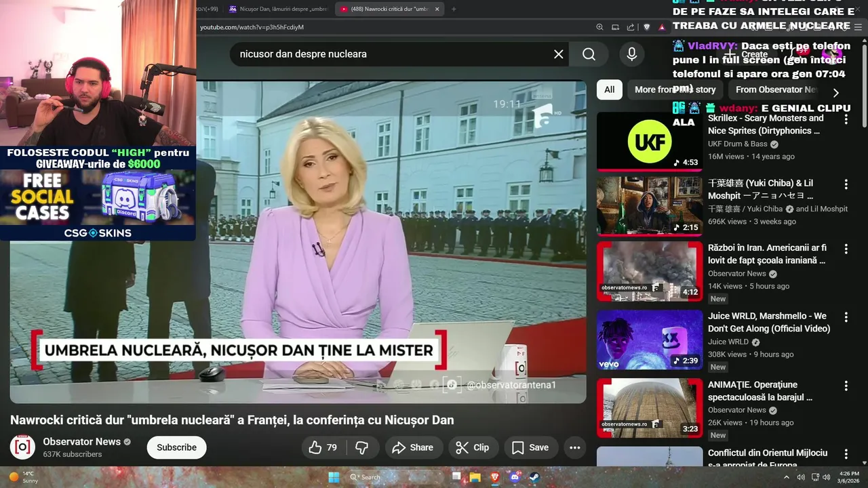Open the Skrillex Scary Monsters thumbnail
The width and height of the screenshot is (868, 488).
coord(650,141)
